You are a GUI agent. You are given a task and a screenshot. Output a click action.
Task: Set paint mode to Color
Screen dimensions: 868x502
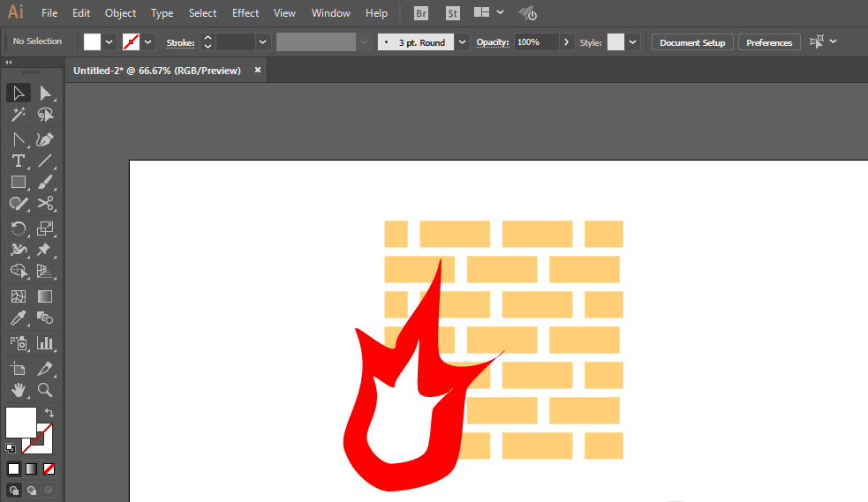point(14,468)
